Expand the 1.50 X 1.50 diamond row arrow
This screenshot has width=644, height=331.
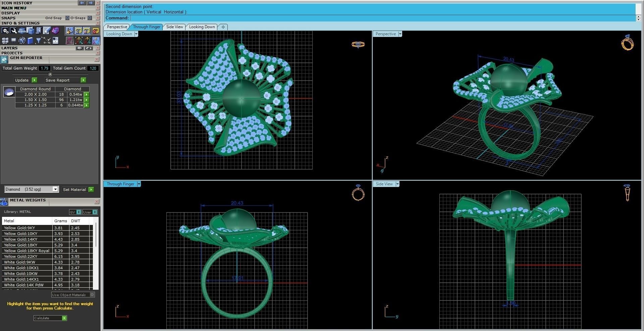point(87,100)
